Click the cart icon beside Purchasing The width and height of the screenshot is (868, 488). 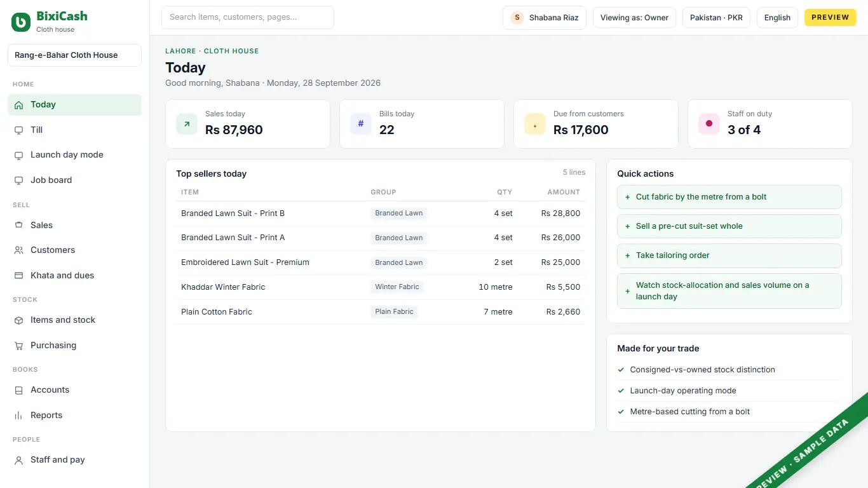tap(18, 346)
